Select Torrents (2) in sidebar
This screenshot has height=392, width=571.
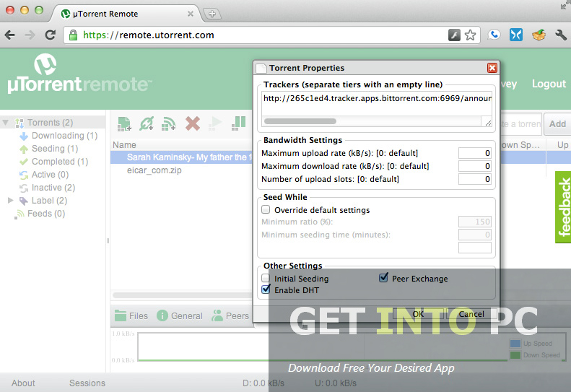click(x=51, y=123)
